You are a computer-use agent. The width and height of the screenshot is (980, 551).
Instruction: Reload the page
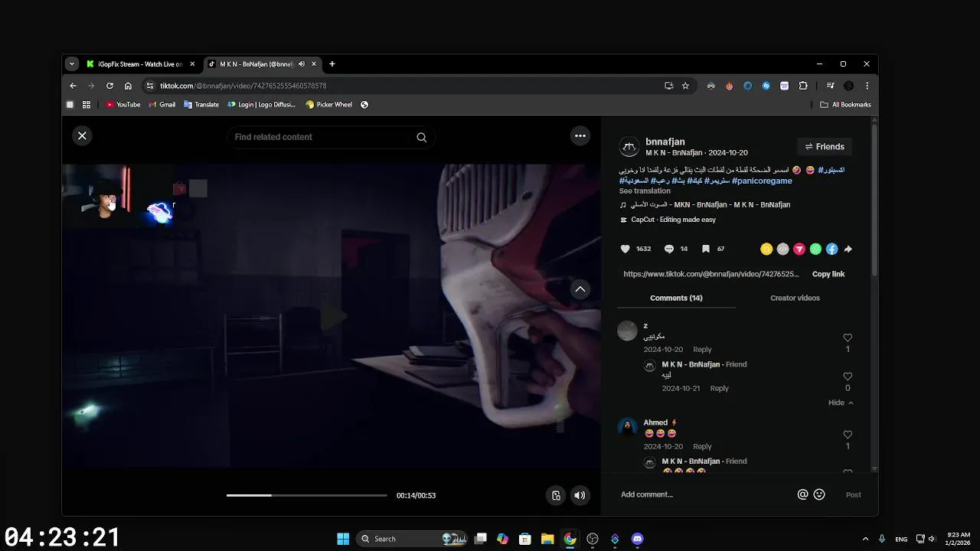click(x=109, y=86)
